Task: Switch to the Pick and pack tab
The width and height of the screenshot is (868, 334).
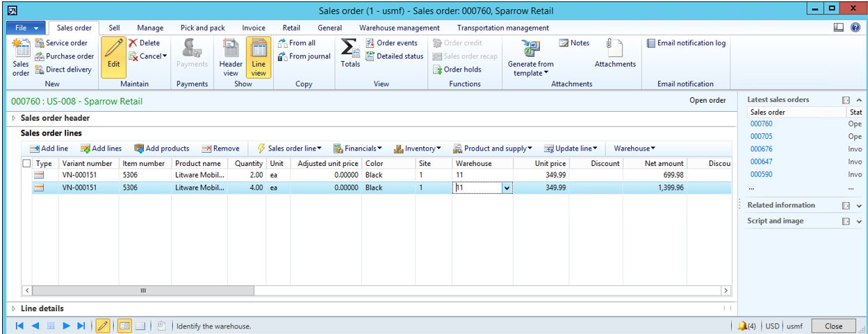Action: pyautogui.click(x=202, y=28)
